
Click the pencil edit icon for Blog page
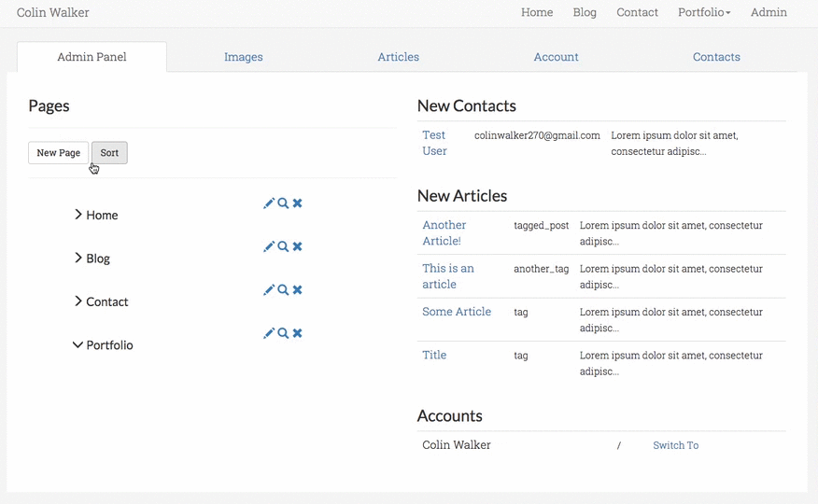(269, 246)
